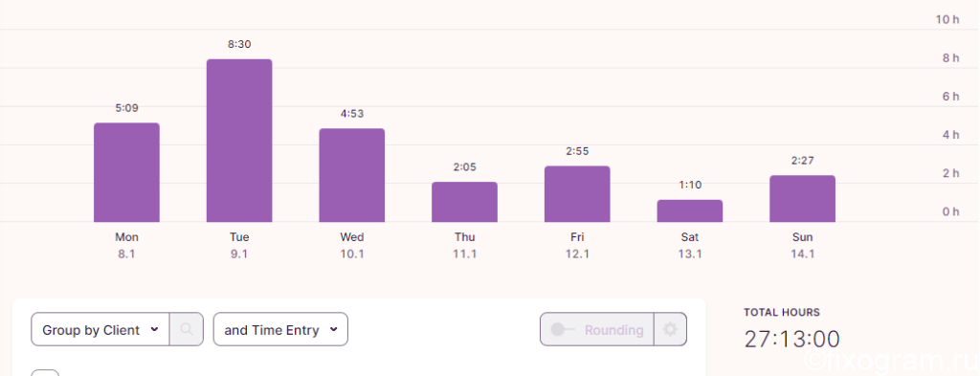
Task: Open rounding settings gear icon
Action: click(670, 329)
